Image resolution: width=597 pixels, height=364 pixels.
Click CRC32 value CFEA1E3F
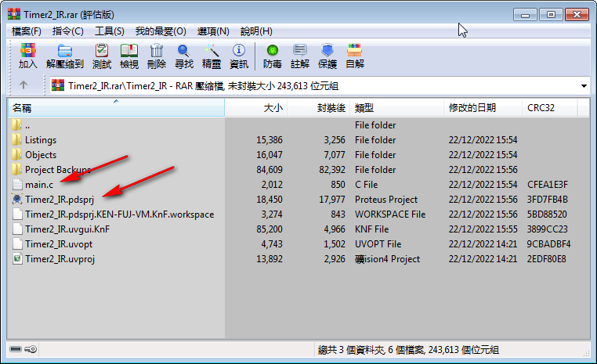[x=548, y=185]
